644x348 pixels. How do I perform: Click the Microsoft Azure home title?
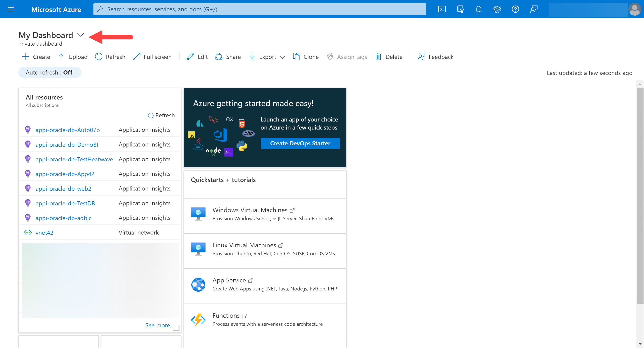click(x=56, y=9)
